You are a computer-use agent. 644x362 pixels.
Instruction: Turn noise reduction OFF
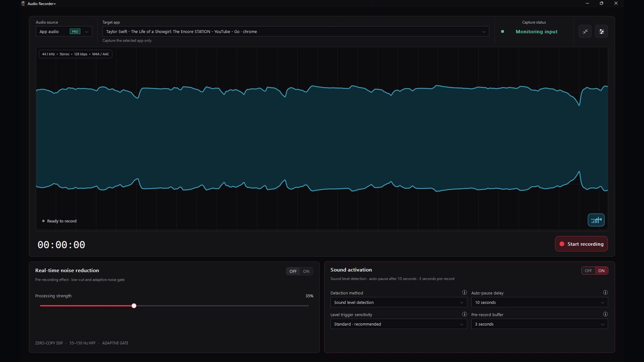(293, 271)
